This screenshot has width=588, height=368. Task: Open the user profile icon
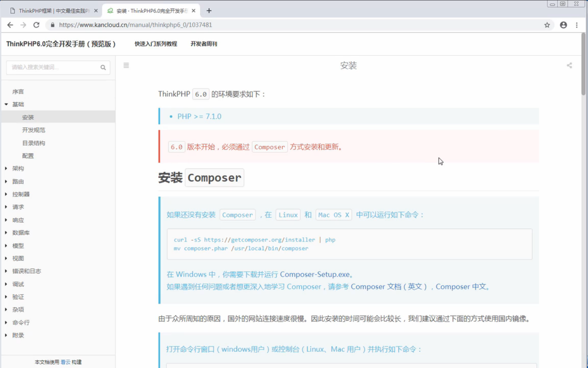(563, 25)
